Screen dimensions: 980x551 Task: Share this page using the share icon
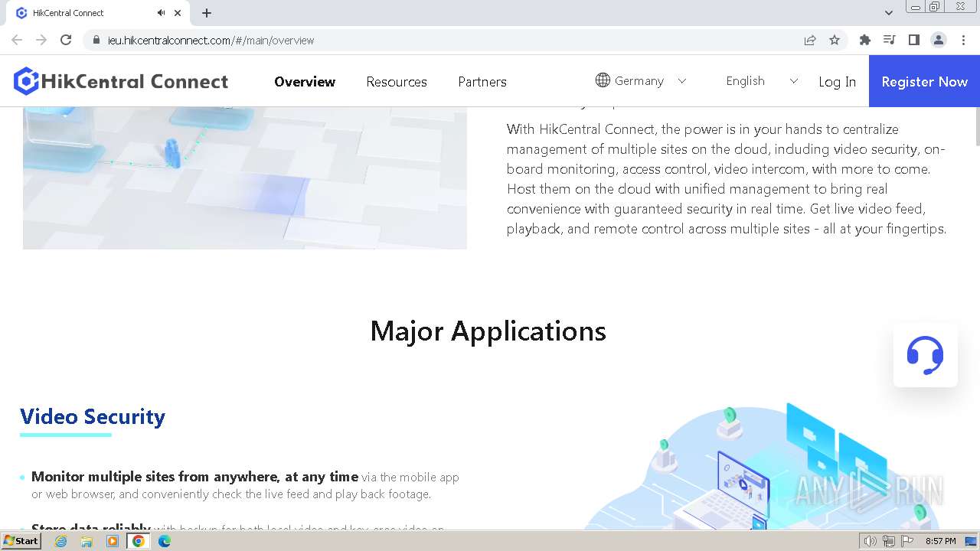tap(810, 40)
